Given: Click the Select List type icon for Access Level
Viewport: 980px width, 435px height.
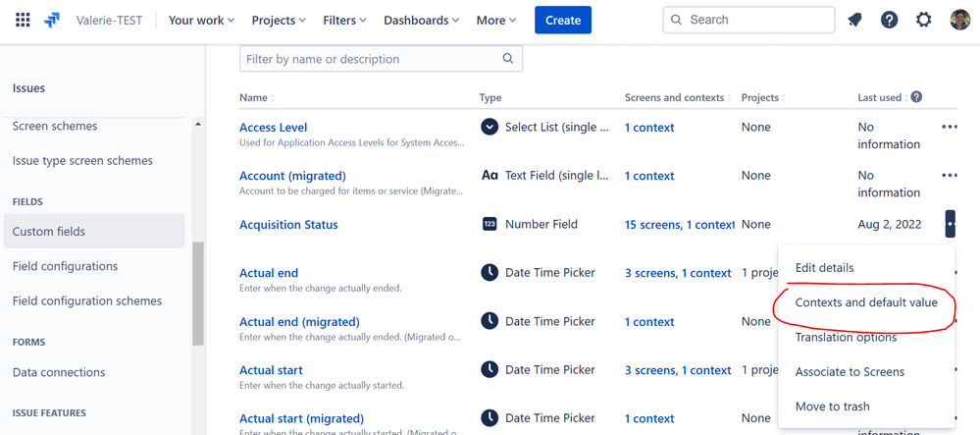Looking at the screenshot, I should click(490, 127).
